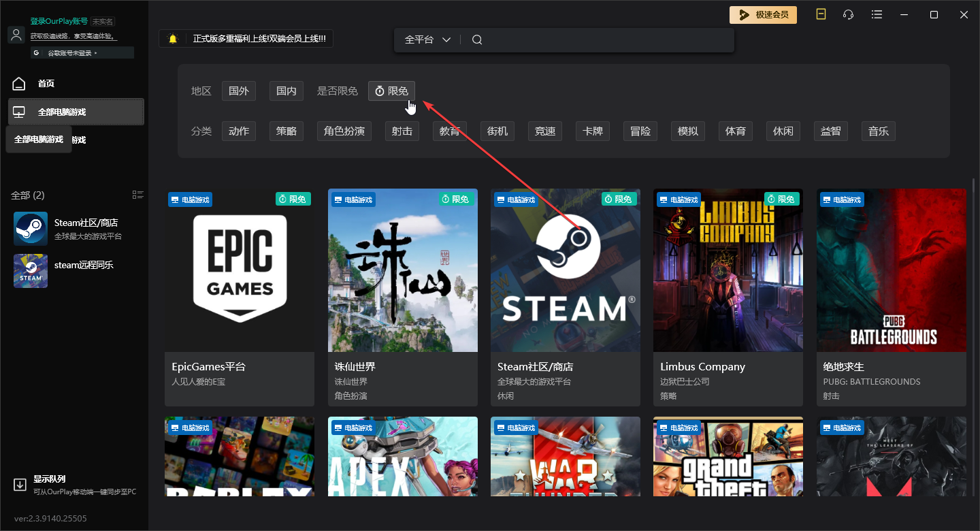The image size is (980, 531).
Task: Open customer service headset icon
Action: (848, 14)
